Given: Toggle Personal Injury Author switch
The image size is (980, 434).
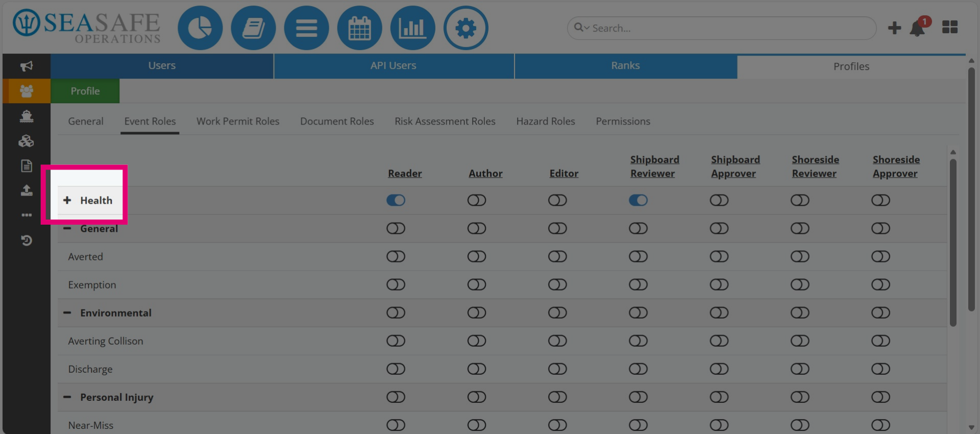Looking at the screenshot, I should [477, 397].
